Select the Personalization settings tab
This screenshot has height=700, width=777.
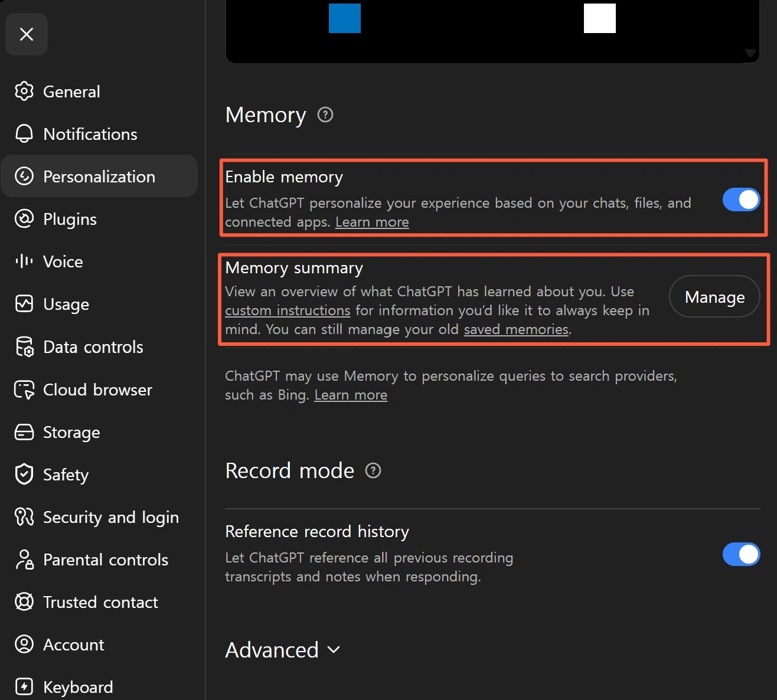[99, 176]
